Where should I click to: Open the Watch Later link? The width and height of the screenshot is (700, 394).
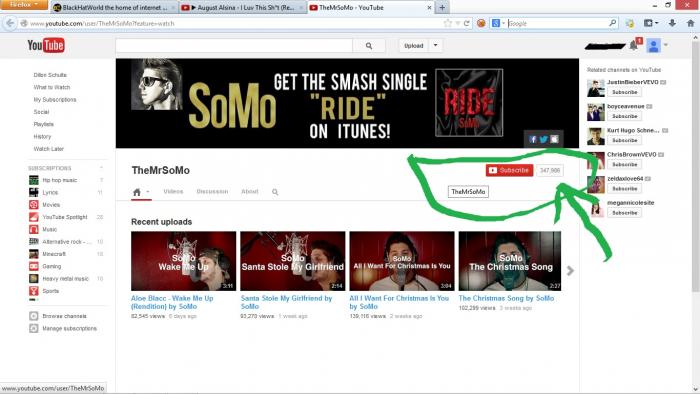tap(49, 149)
